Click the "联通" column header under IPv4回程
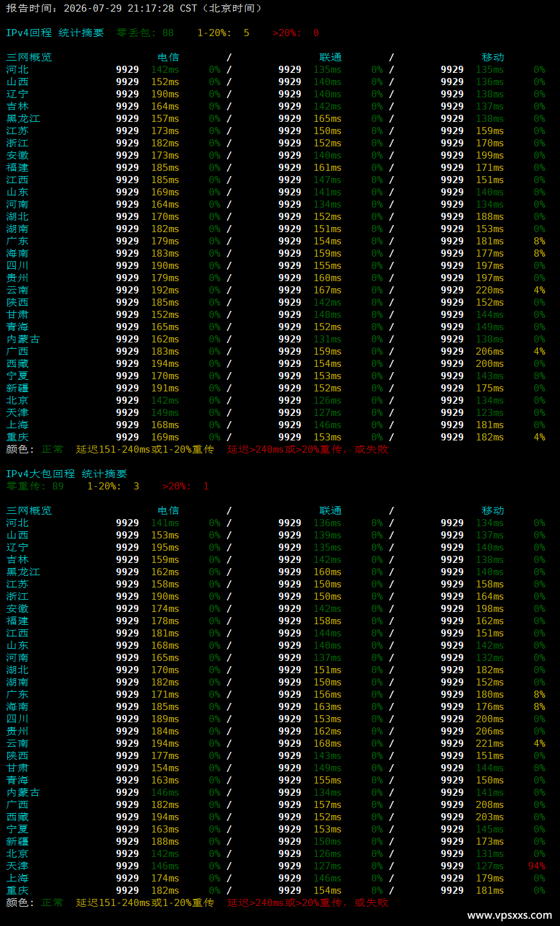Image resolution: width=560 pixels, height=926 pixels. 331,57
